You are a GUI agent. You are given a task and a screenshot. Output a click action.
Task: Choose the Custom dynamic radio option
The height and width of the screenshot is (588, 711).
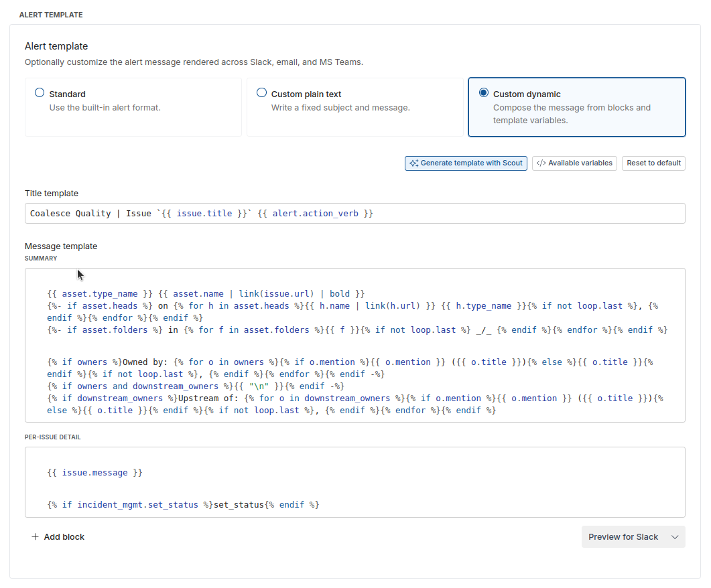point(484,93)
